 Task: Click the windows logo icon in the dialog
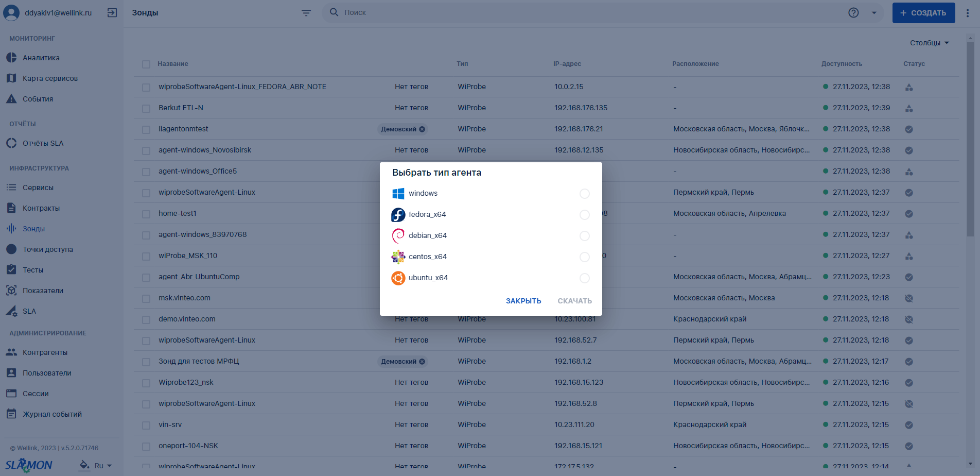pos(398,194)
